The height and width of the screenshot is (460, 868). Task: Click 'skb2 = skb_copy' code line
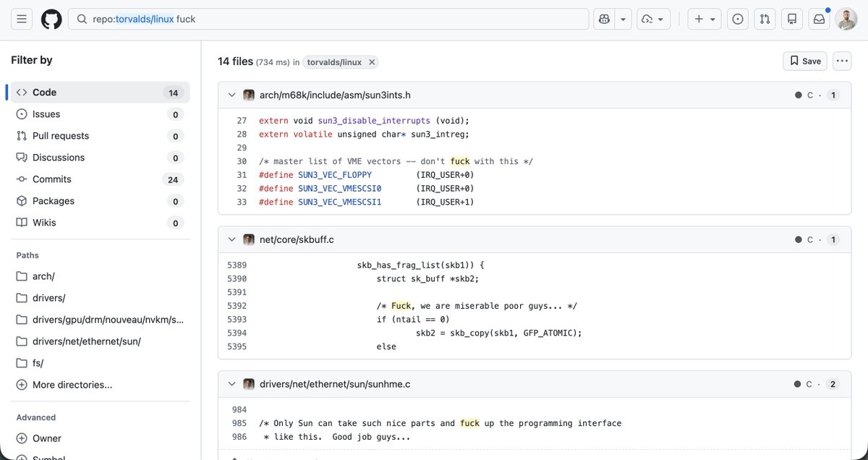point(498,333)
